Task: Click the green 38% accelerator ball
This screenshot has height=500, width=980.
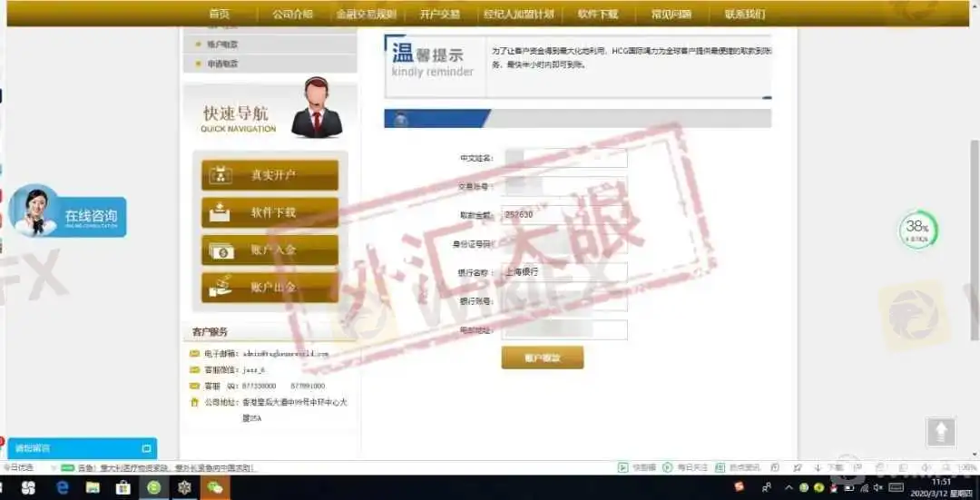Action: point(918,230)
